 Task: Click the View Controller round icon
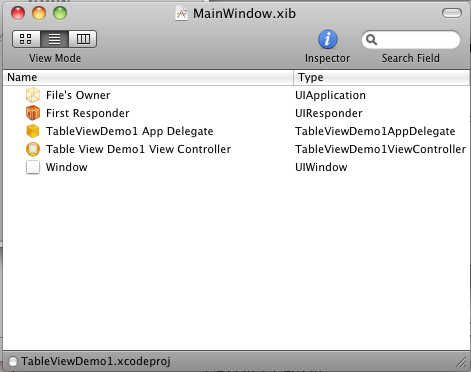click(x=33, y=149)
